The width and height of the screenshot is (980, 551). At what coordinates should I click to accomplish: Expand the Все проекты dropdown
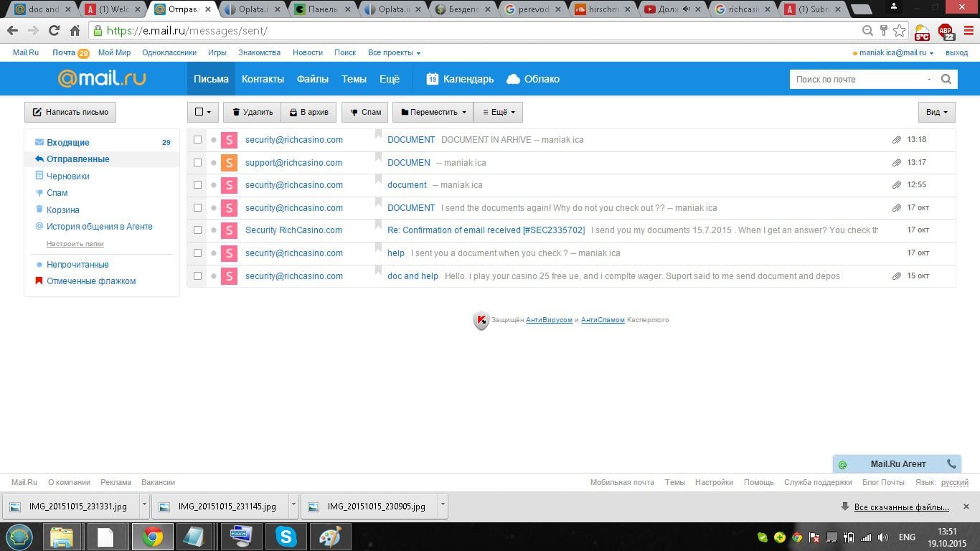[394, 53]
